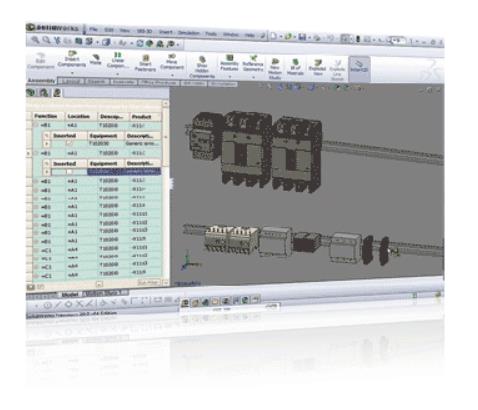Toggle Inserted checkbox in first equipment row
Viewport: 478px width, 410px height.
[x=69, y=143]
